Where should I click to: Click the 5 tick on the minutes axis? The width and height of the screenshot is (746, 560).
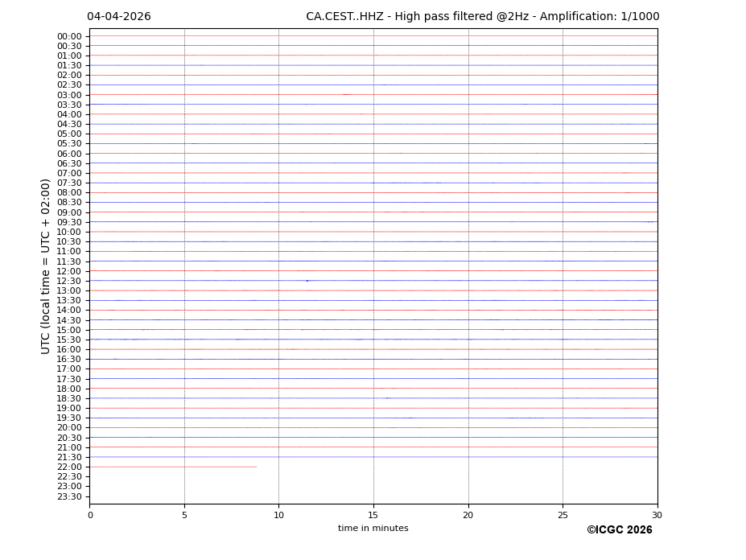(184, 515)
